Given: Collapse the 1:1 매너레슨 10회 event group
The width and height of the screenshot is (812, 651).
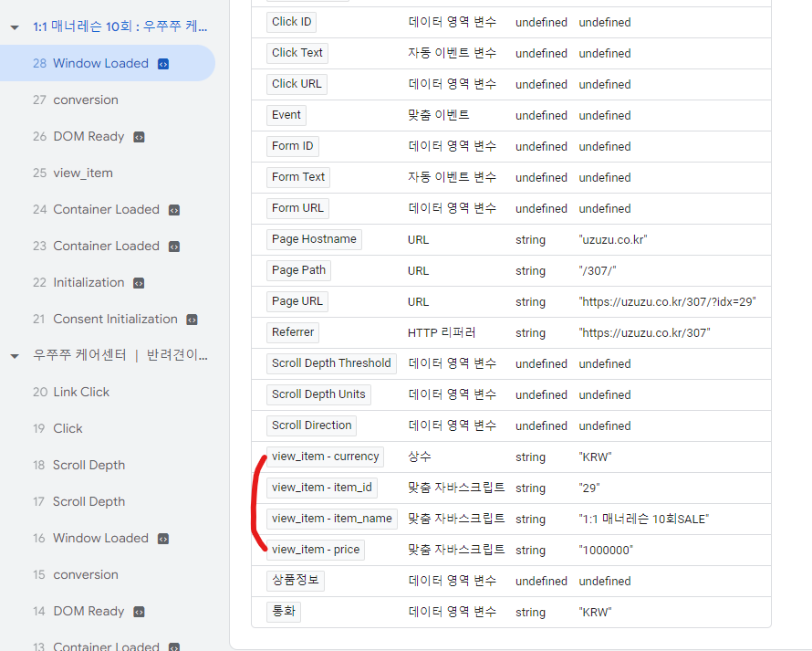Looking at the screenshot, I should coord(13,26).
